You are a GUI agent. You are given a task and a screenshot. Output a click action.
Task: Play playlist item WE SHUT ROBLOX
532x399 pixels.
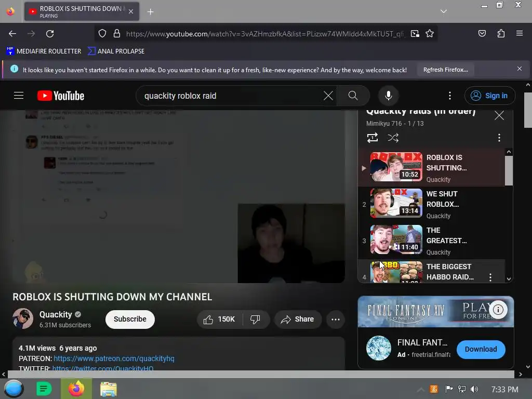click(431, 204)
